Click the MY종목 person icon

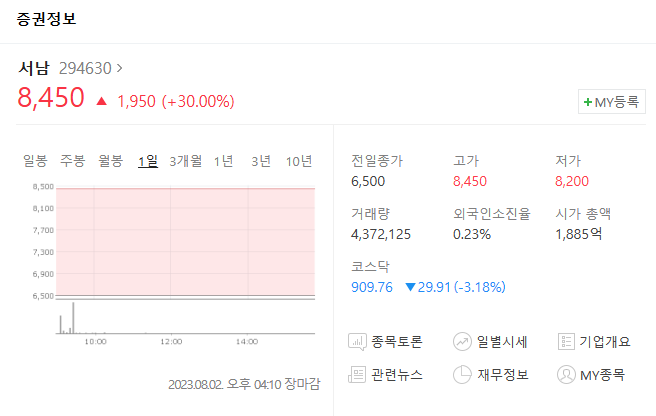(566, 375)
